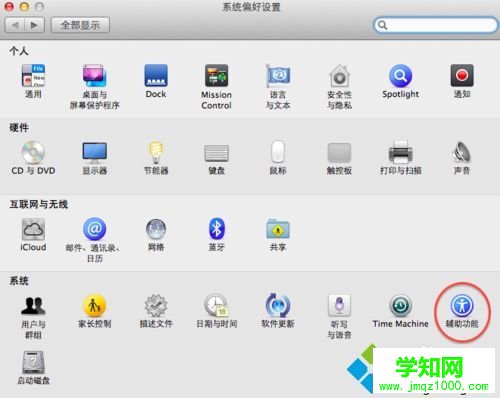Open 启动磁盘 (Startup Disk) icon
Viewport: 500px width, 398px height.
point(33,362)
